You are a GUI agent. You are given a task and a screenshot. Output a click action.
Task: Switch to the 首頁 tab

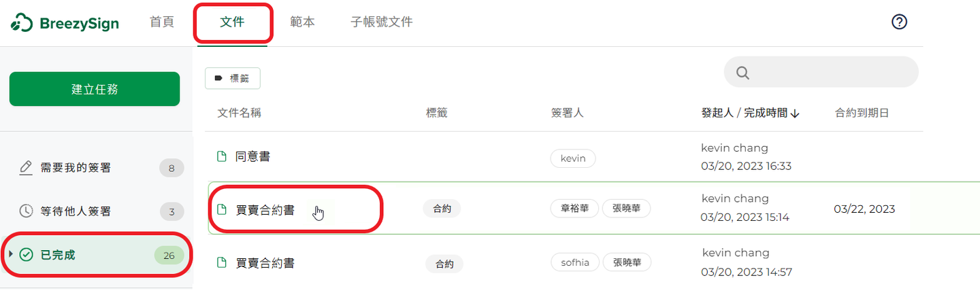(162, 22)
